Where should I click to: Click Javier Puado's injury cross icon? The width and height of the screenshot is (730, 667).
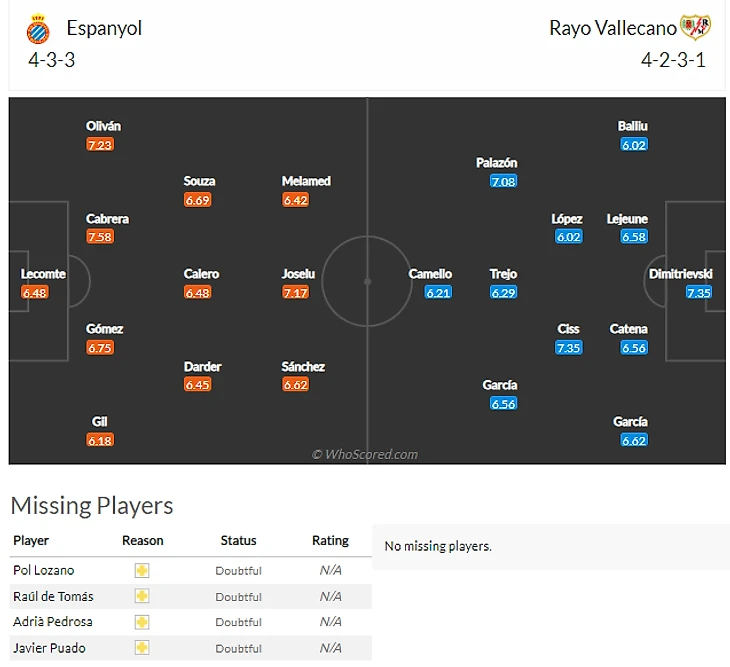point(142,648)
